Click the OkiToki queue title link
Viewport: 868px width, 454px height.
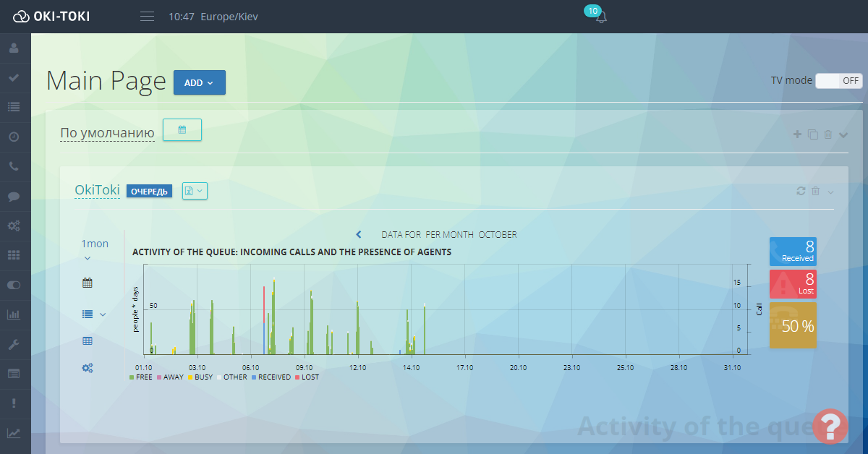coord(97,191)
